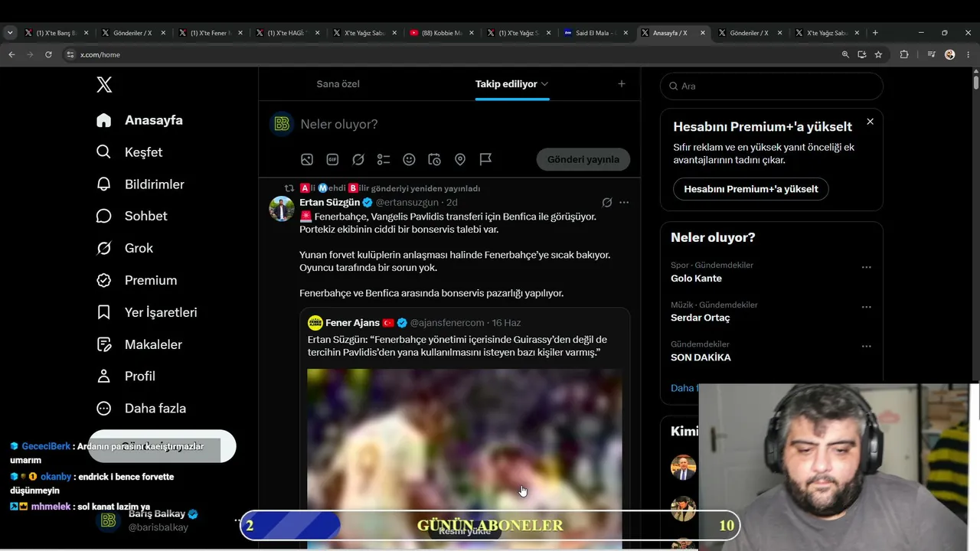Open the Chrome profile avatar menu
This screenshot has height=551, width=980.
click(950, 54)
